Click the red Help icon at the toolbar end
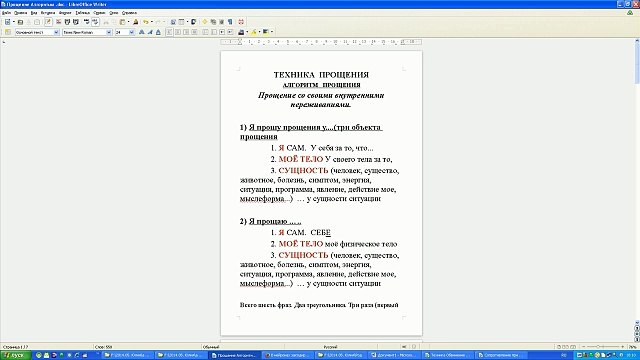The height and width of the screenshot is (360, 640). [x=241, y=22]
